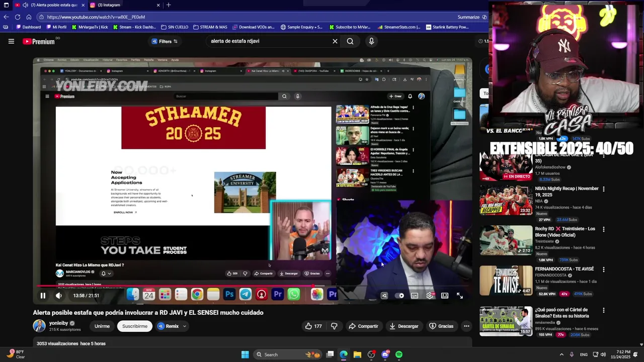Viewport: 644px width, 362px height.
Task: Reload the current page
Action: (18, 17)
